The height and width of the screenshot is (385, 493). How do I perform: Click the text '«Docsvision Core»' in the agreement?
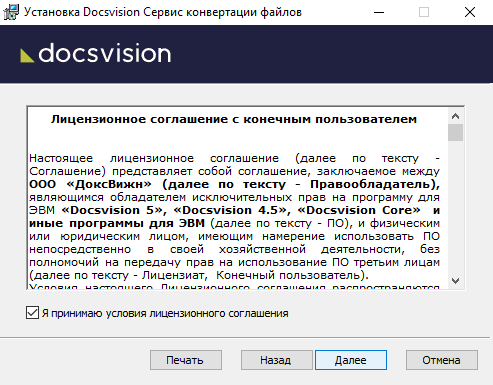coord(359,210)
